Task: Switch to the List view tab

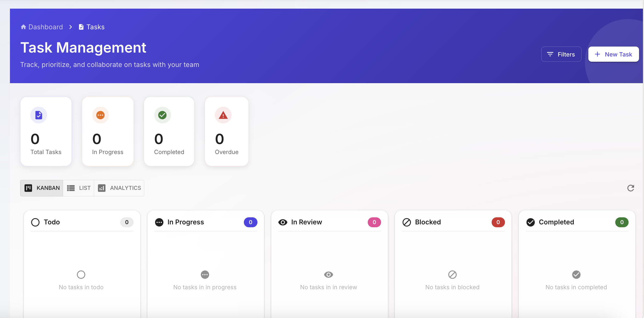Action: click(x=78, y=188)
